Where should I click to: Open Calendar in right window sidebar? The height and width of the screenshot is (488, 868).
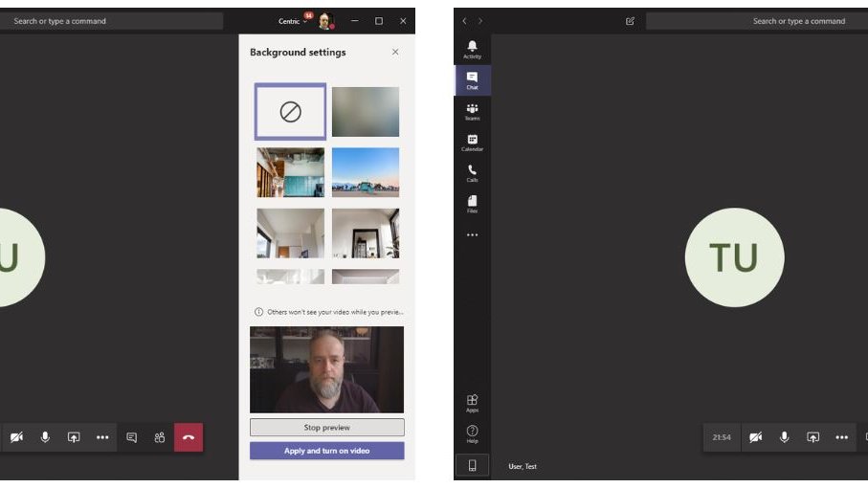coord(472,143)
